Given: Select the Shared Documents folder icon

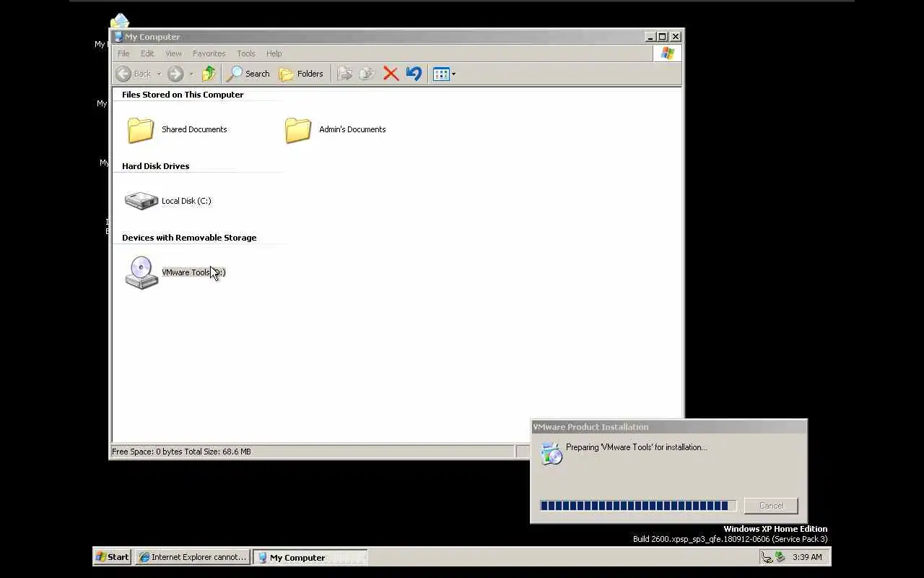Looking at the screenshot, I should click(x=141, y=130).
